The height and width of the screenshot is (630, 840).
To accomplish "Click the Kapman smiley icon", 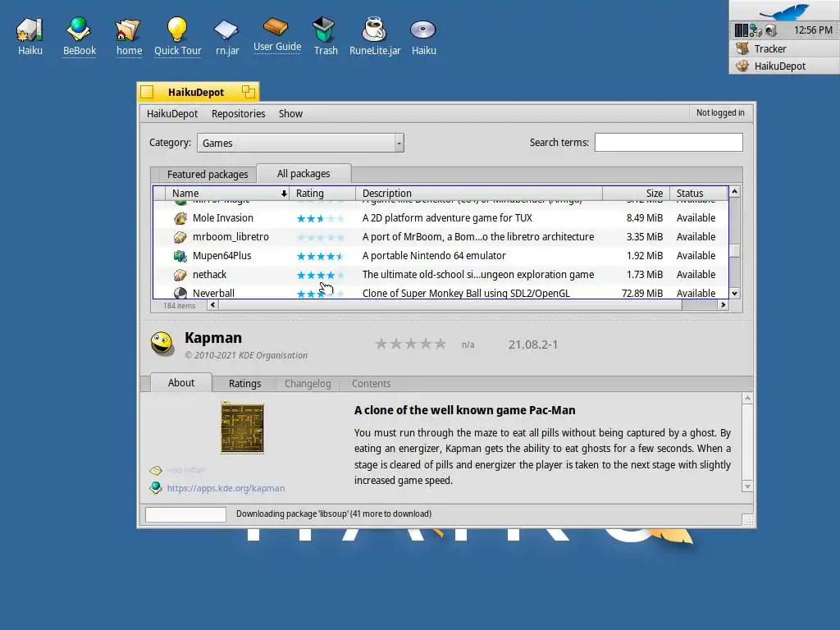I will pyautogui.click(x=162, y=344).
